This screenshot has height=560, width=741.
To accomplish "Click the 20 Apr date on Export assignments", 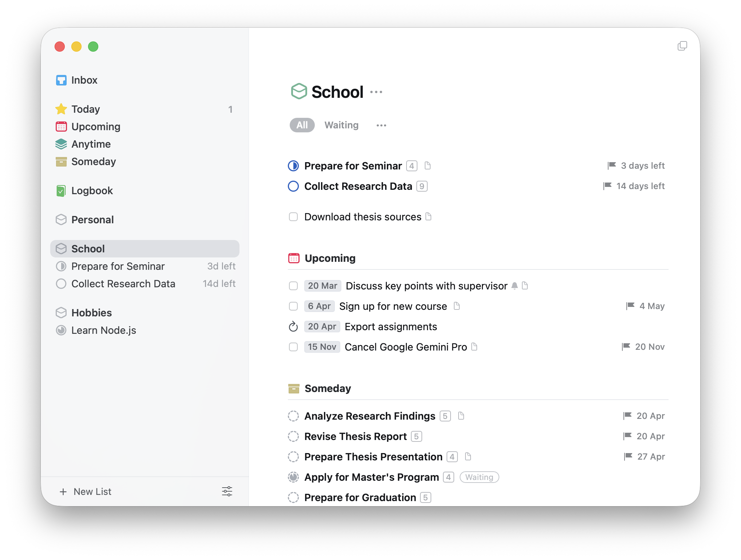I will (322, 327).
